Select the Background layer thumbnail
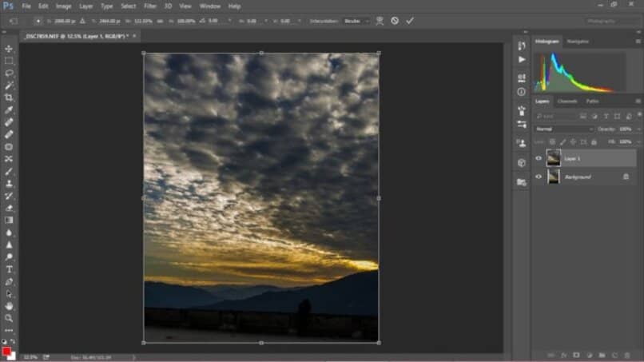 tap(553, 177)
